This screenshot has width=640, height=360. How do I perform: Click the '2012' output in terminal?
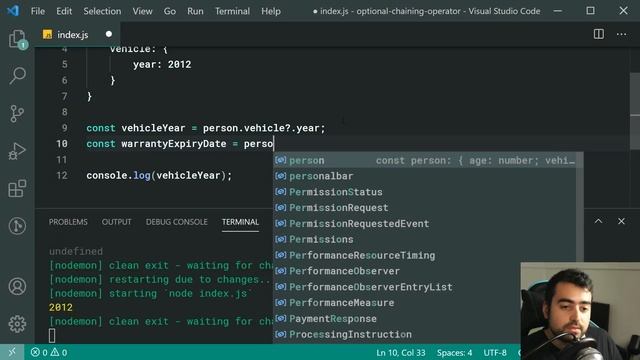(60, 307)
